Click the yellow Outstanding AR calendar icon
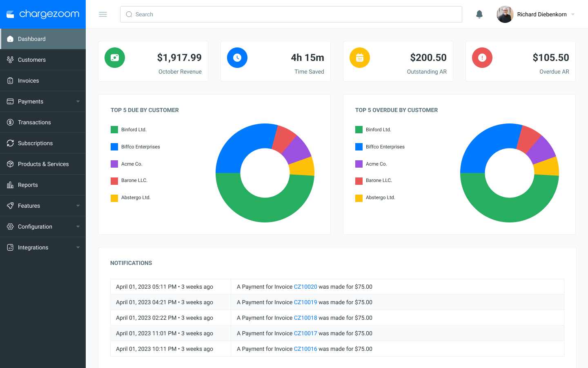The height and width of the screenshot is (368, 588). click(360, 58)
